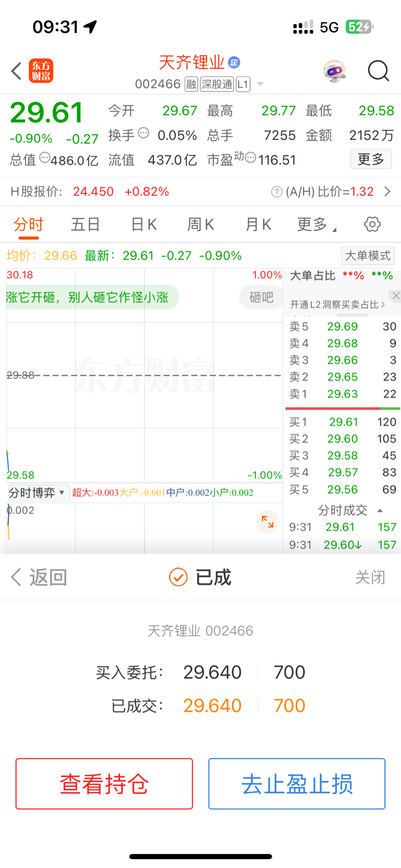Tap the info icon next to 换手
The width and height of the screenshot is (401, 868).
(x=144, y=133)
